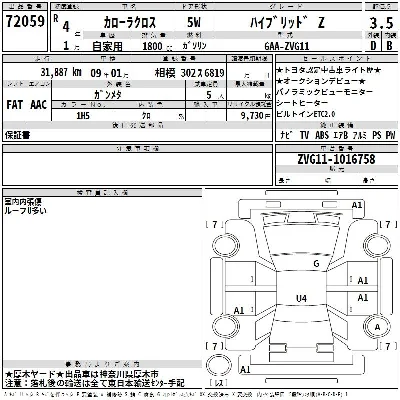Click the A1 mark beside U4 on right
The height and width of the screenshot is (400, 400).
(363, 297)
